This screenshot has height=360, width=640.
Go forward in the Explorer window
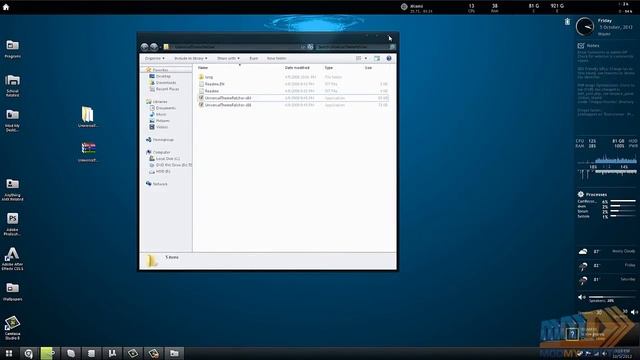click(154, 47)
